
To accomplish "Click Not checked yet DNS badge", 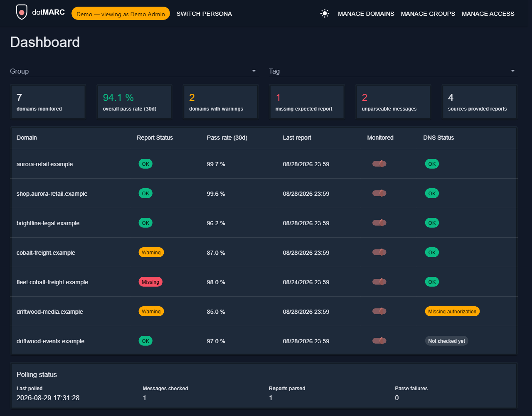I will coord(446,341).
